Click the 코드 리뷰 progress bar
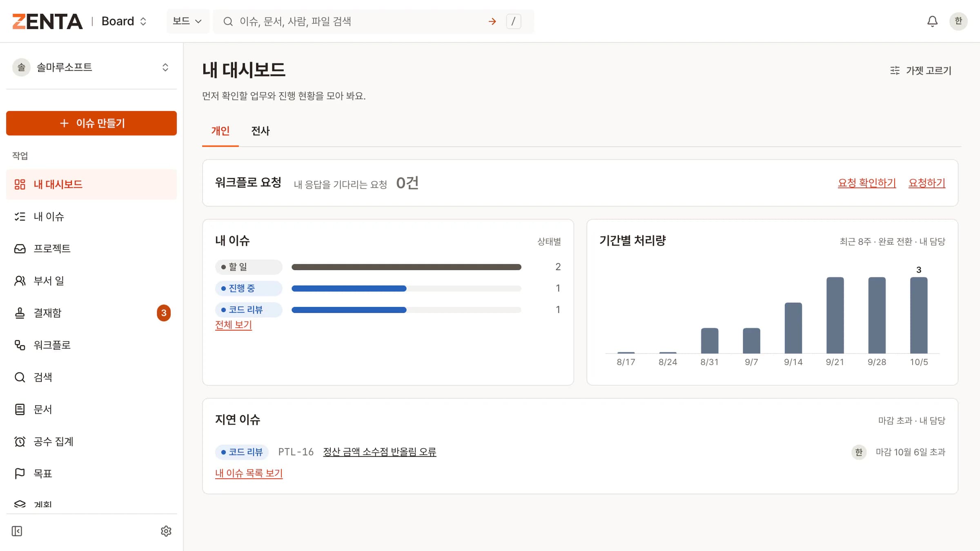Image resolution: width=980 pixels, height=551 pixels. 406,310
